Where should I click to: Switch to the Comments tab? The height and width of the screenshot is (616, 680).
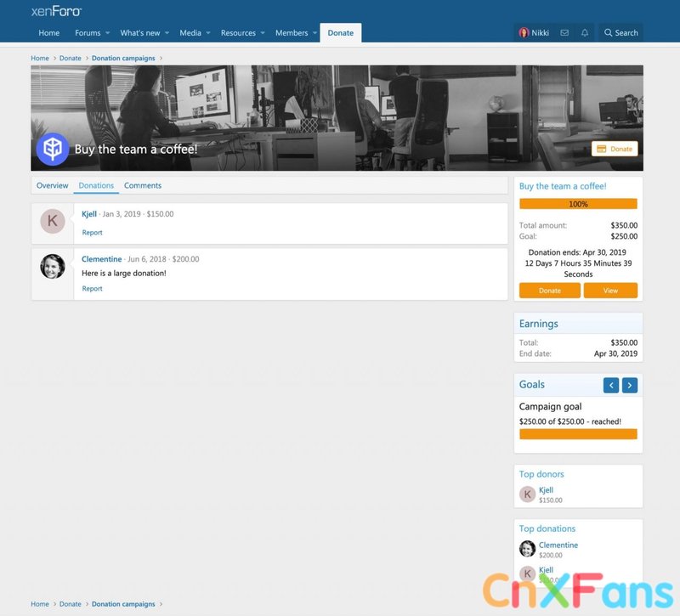coord(143,185)
